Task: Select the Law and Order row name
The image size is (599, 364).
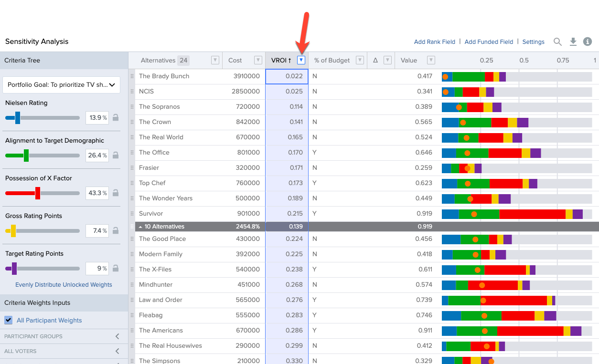Action: (160, 300)
